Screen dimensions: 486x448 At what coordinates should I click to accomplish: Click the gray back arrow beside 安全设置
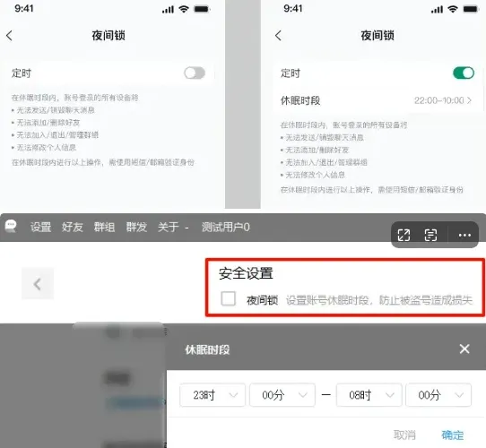(38, 284)
